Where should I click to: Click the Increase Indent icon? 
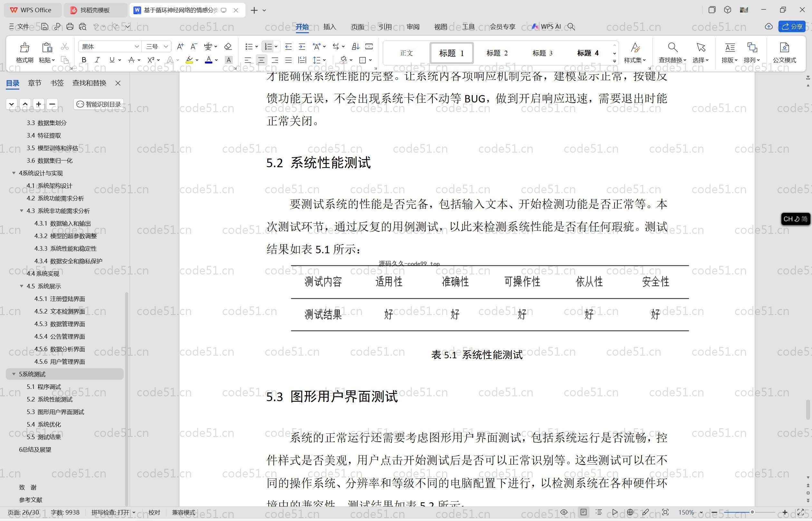pos(302,46)
